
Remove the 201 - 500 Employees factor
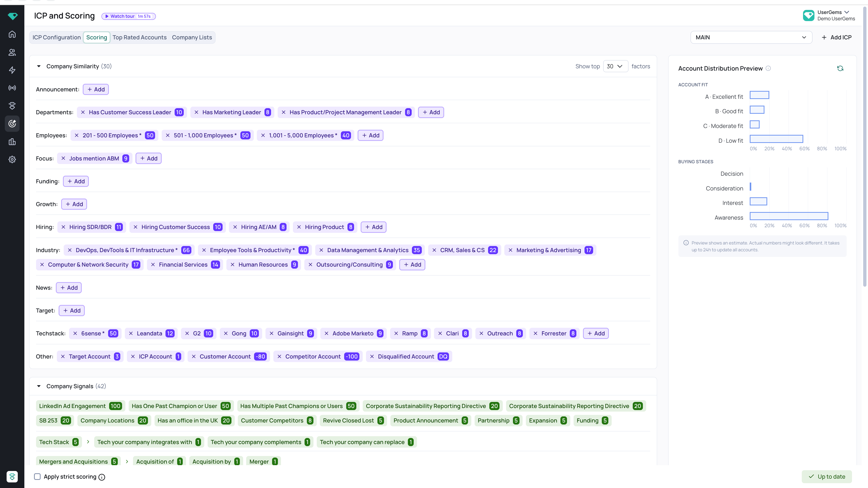[x=77, y=135]
